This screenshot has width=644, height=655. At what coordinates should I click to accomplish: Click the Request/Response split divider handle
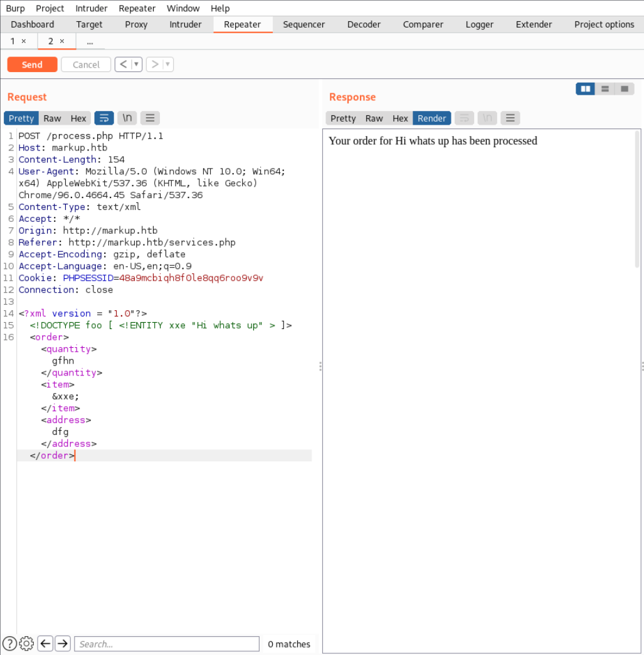tap(320, 366)
